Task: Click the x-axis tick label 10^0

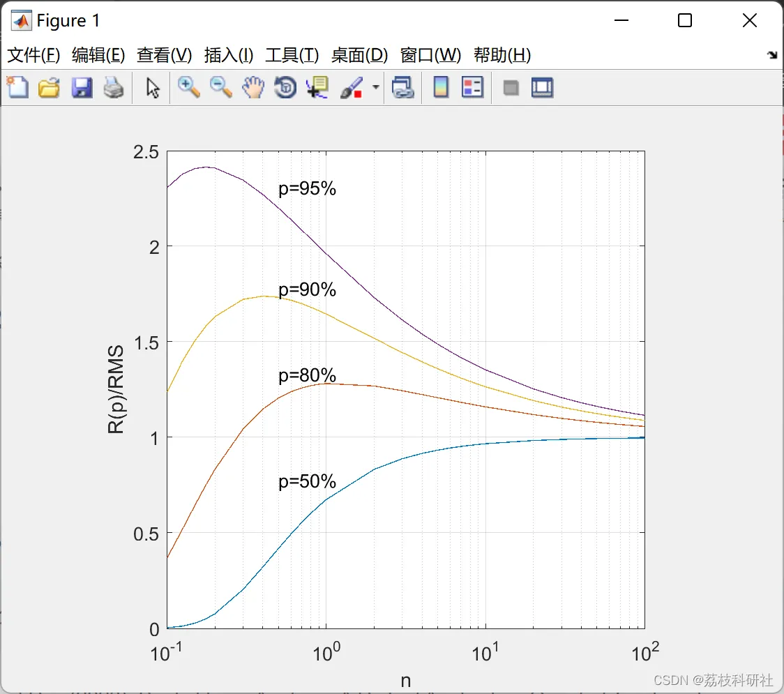Action: (x=326, y=652)
